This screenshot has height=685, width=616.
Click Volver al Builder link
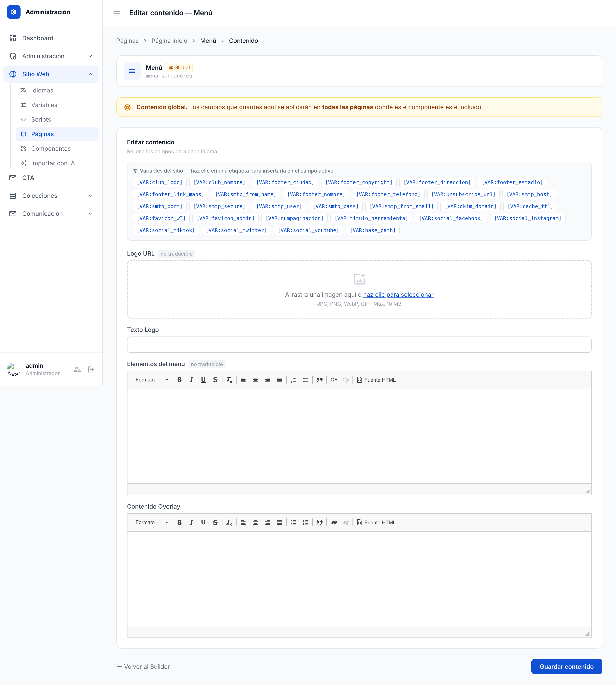point(143,666)
